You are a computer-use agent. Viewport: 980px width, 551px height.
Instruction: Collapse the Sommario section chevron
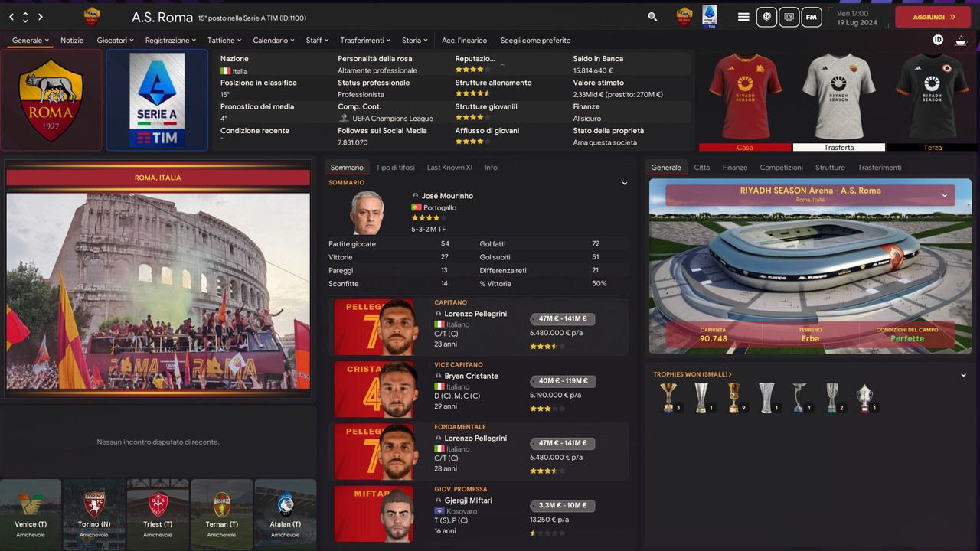[x=624, y=183]
